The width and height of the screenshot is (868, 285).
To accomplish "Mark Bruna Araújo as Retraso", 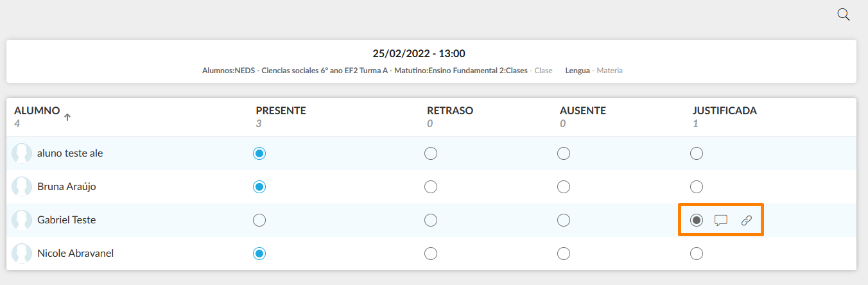I will click(x=431, y=187).
